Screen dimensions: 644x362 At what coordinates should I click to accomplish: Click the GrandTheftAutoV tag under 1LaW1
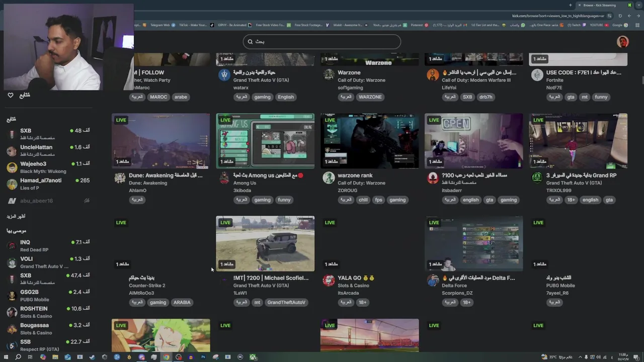(x=286, y=302)
